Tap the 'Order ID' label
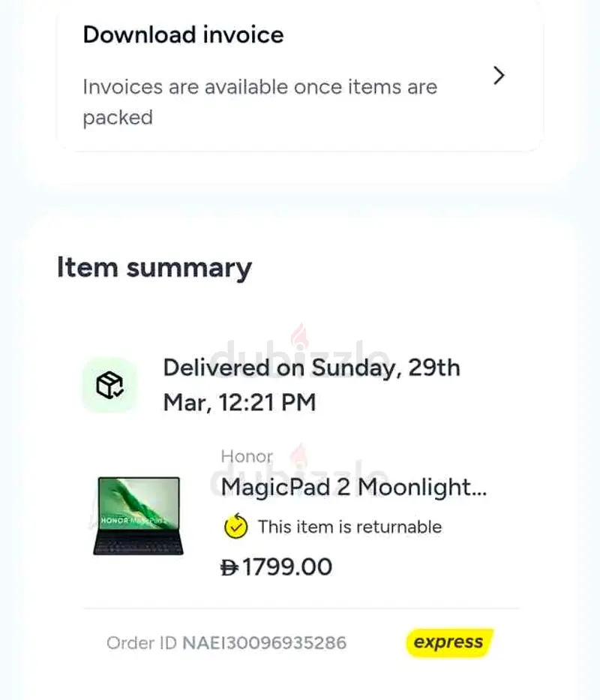This screenshot has height=700, width=600. click(141, 643)
